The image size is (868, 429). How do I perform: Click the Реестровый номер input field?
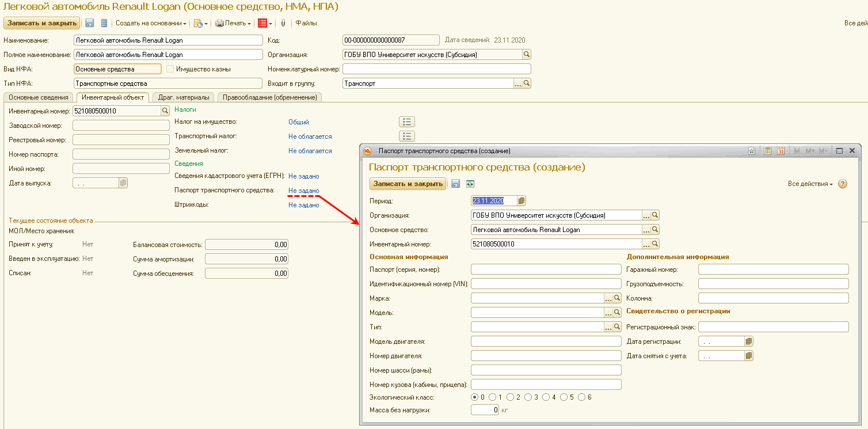pyautogui.click(x=121, y=140)
